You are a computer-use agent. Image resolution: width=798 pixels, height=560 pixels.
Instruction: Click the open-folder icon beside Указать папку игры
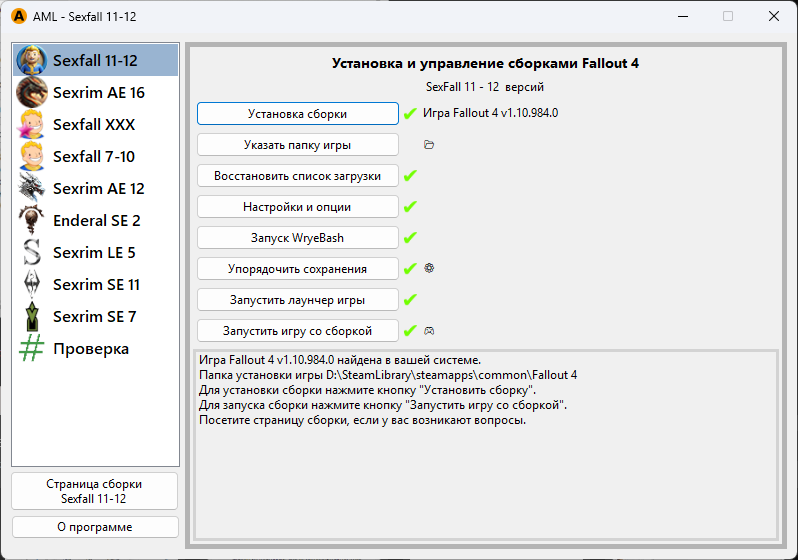pos(429,145)
